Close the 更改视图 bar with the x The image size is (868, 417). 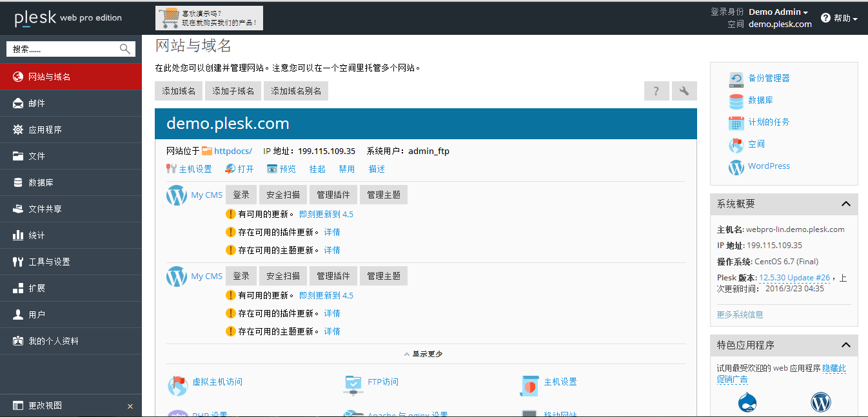130,406
